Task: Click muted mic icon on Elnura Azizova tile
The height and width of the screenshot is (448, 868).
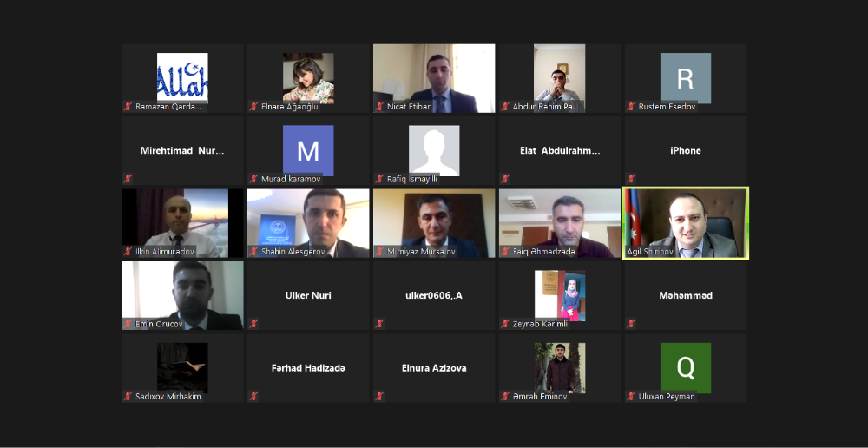Action: click(x=380, y=397)
